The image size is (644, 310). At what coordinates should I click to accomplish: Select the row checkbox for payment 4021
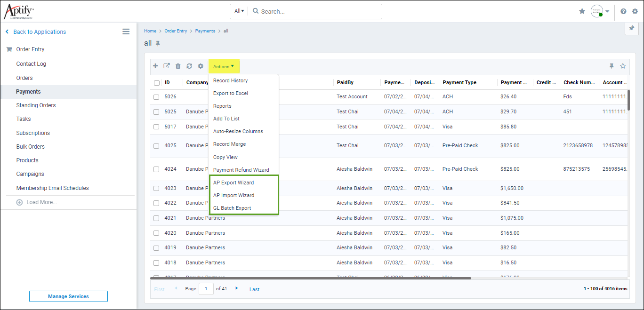click(156, 218)
